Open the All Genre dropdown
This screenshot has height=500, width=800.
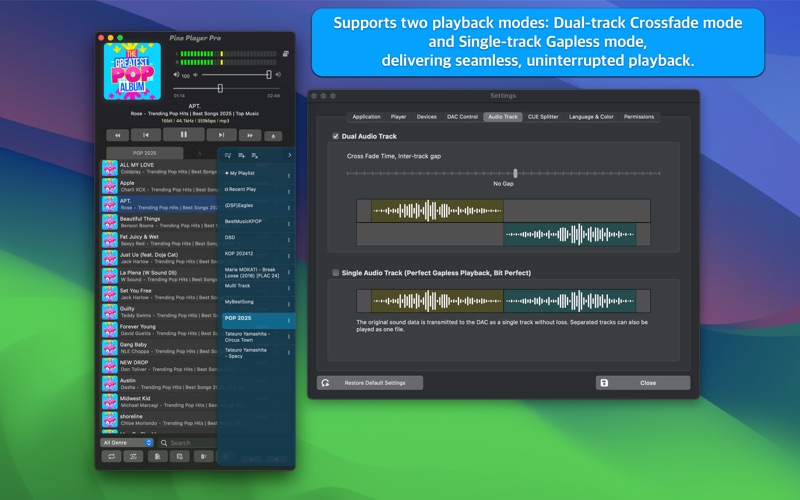click(x=127, y=443)
